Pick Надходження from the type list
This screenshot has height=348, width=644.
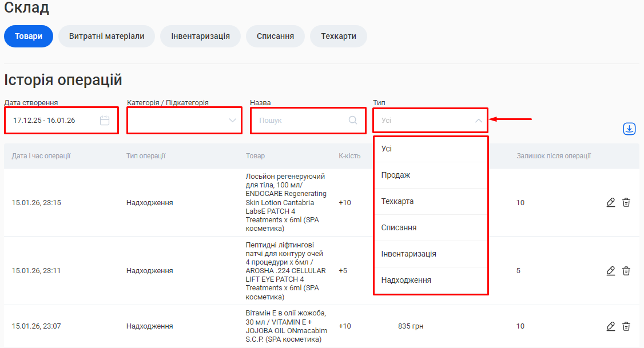[x=406, y=281]
